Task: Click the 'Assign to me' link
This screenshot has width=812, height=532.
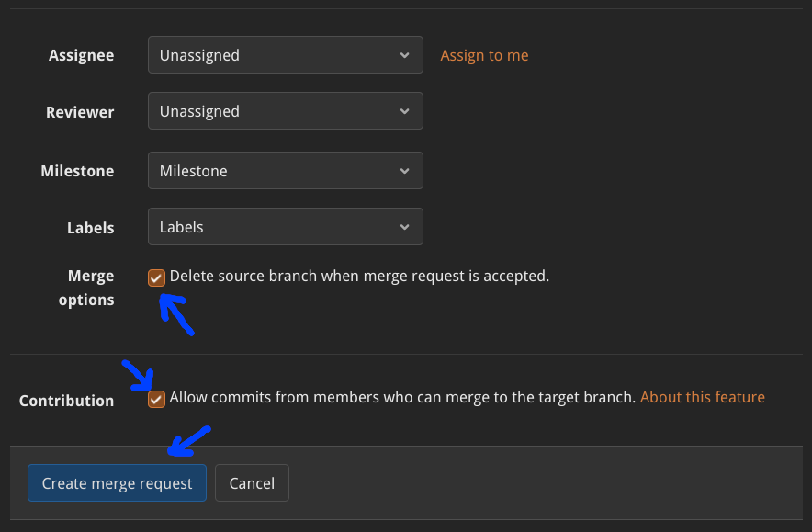Action: pos(484,55)
